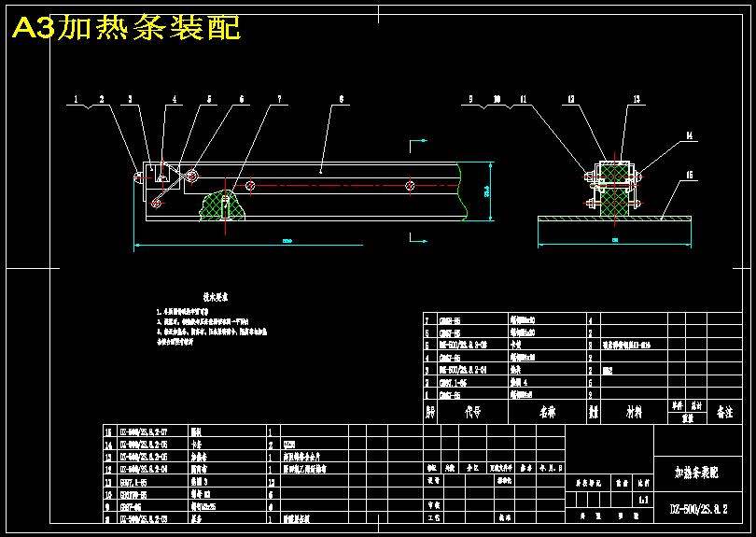Click balloon number 6 above the front view

tap(242, 99)
